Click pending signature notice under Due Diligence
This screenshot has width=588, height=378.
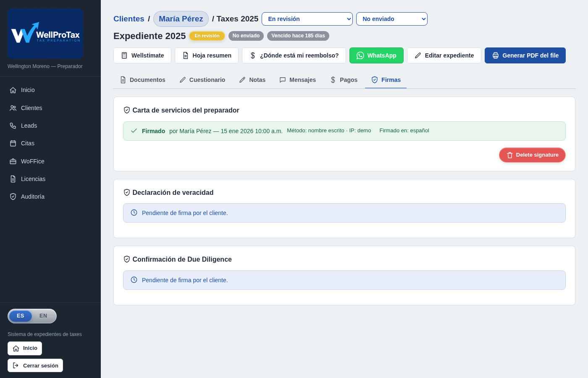click(x=344, y=280)
